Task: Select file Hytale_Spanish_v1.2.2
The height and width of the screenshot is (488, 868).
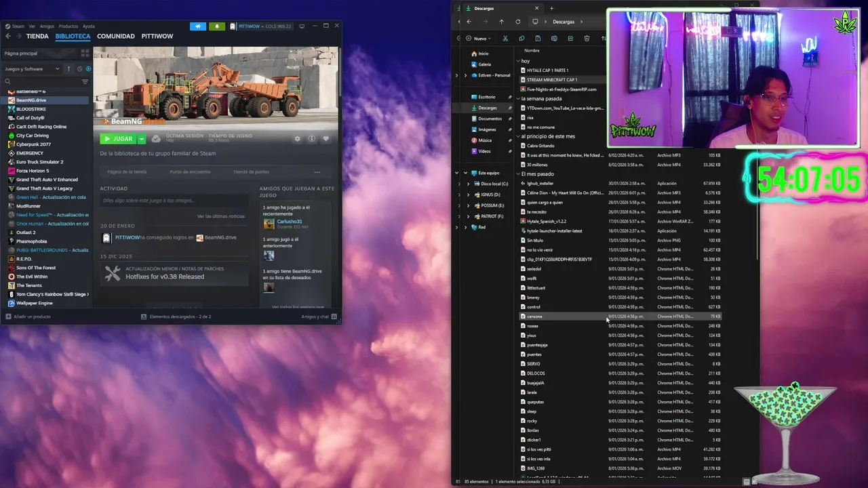Action: click(x=547, y=222)
